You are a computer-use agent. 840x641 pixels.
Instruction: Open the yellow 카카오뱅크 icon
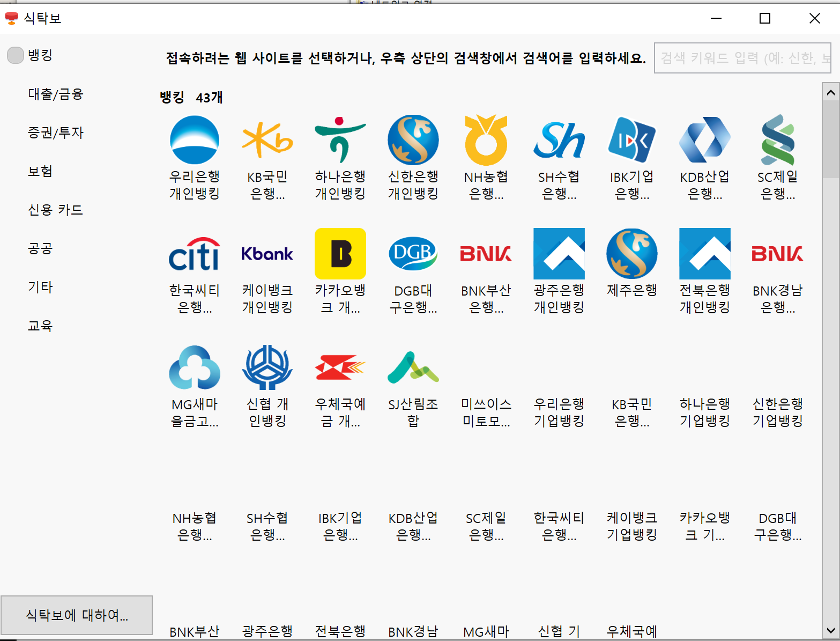340,254
